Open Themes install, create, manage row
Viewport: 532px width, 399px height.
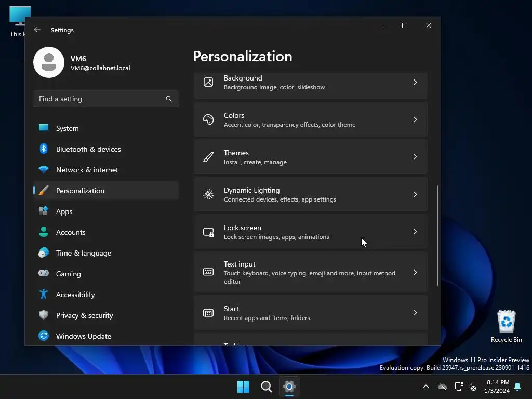311,157
